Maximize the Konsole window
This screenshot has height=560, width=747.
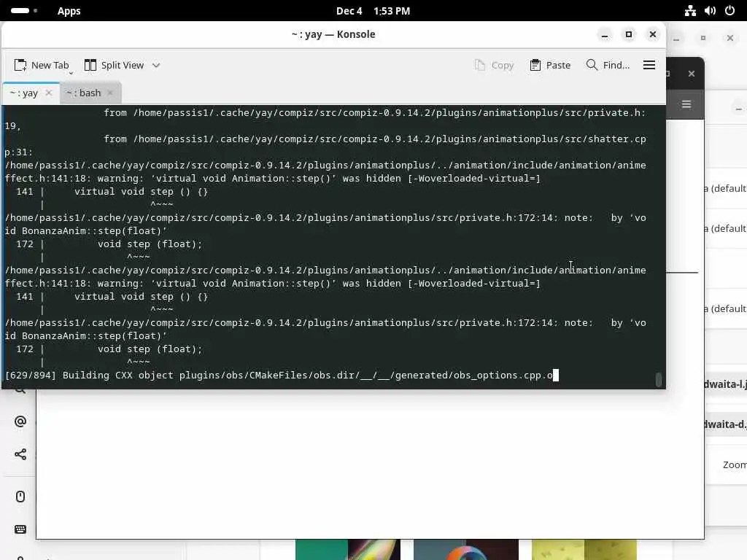pyautogui.click(x=629, y=35)
